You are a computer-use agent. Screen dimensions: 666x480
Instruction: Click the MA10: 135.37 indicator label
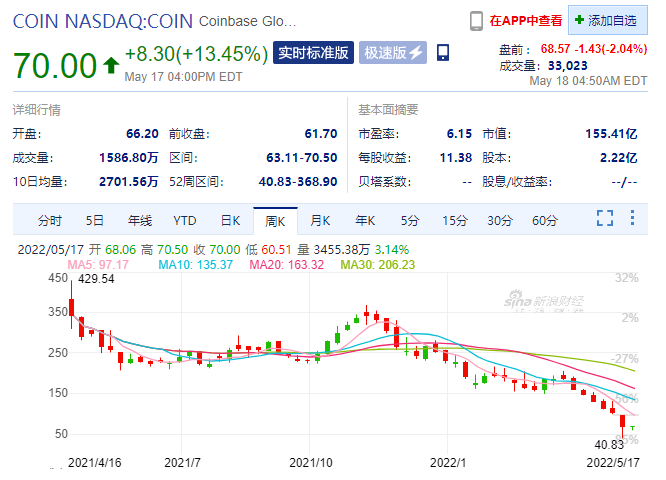click(x=195, y=265)
